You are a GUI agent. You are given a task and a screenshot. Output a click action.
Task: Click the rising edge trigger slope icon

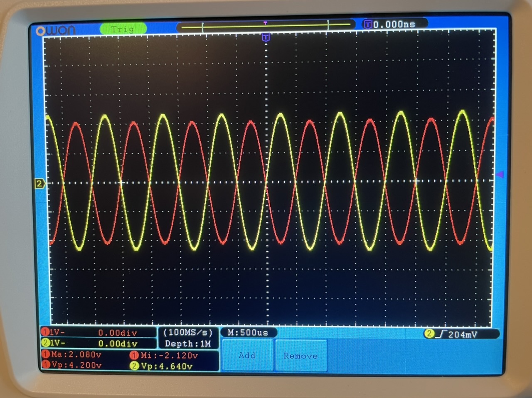[441, 334]
